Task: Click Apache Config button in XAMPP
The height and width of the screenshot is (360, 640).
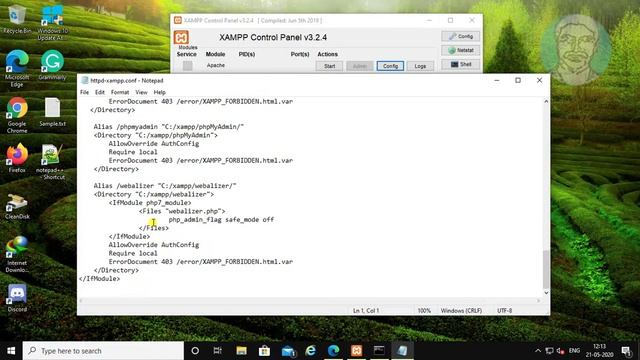Action: click(390, 66)
